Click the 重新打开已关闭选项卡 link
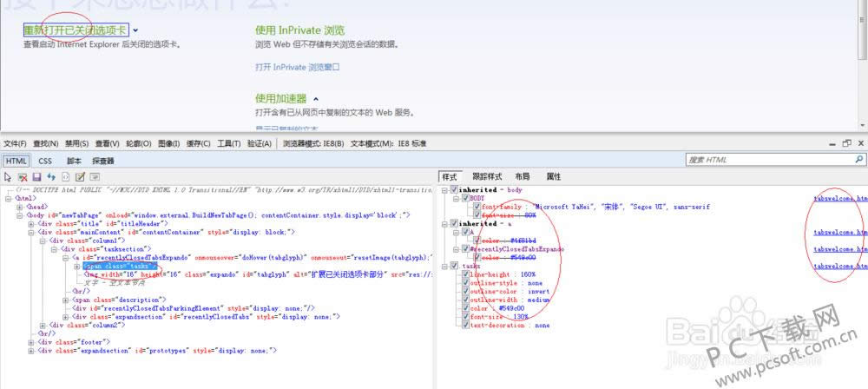Viewport: 868px width, 389px height. 76,30
